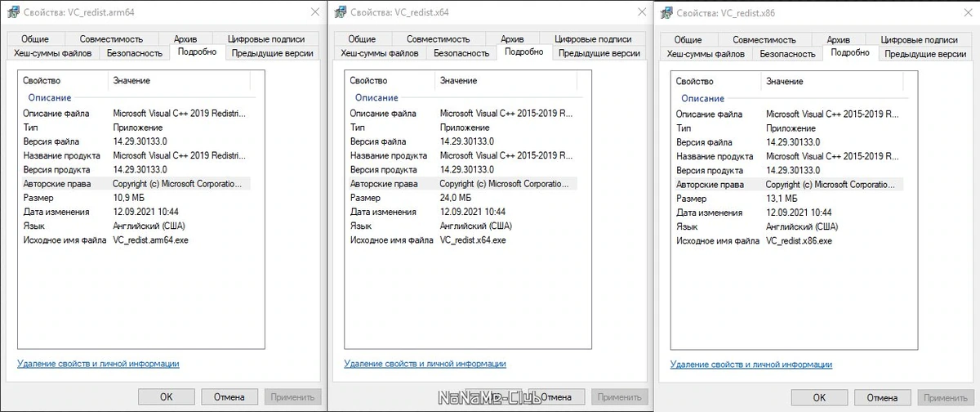Open Совместимость tab in VC_redist.arm64 window
The height and width of the screenshot is (412, 980).
[111, 39]
